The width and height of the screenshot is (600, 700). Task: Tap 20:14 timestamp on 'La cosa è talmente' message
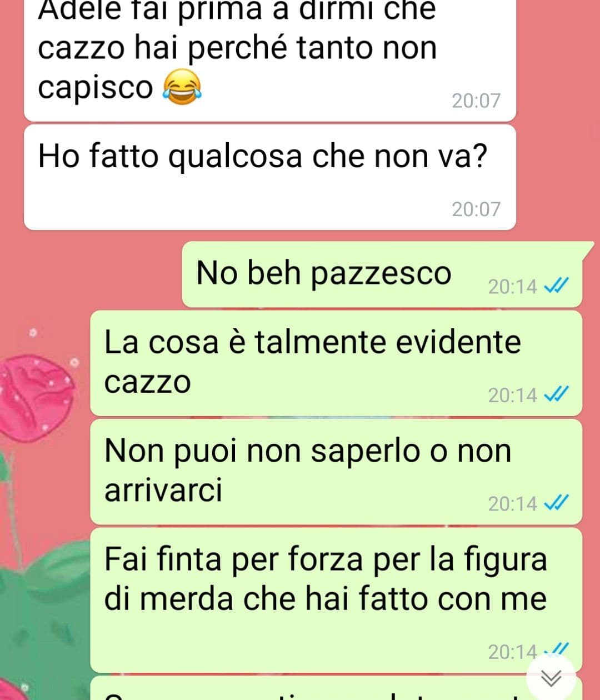[512, 395]
